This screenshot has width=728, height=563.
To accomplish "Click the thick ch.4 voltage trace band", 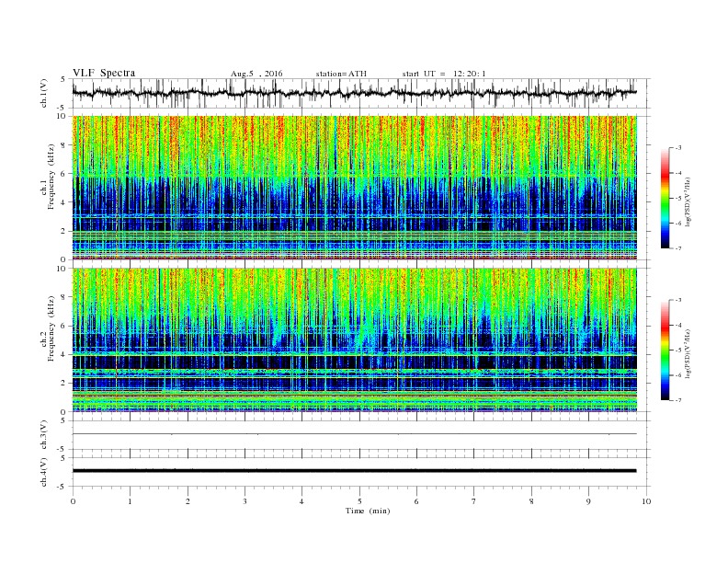I will [x=354, y=471].
